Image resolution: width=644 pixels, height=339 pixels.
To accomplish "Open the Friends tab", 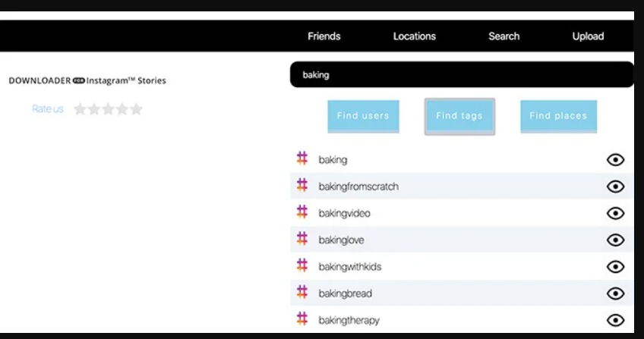I will [x=324, y=36].
